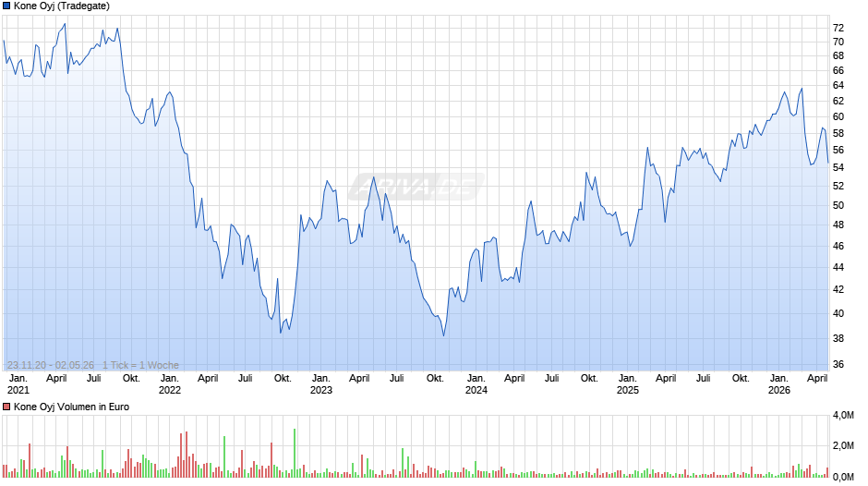Screen dimensions: 868x486
Task: Click the 68 price axis label
Action: [838, 56]
